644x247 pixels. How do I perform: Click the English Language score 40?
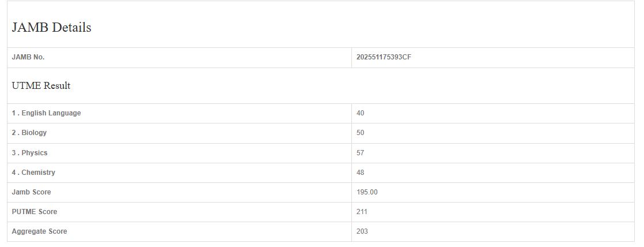pos(361,113)
